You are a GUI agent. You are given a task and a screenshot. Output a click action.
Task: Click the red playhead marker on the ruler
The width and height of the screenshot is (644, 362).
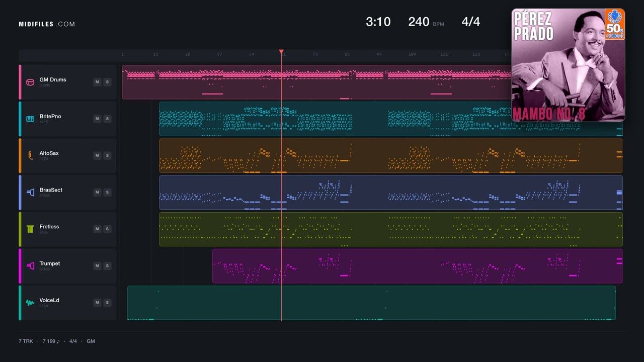point(281,52)
